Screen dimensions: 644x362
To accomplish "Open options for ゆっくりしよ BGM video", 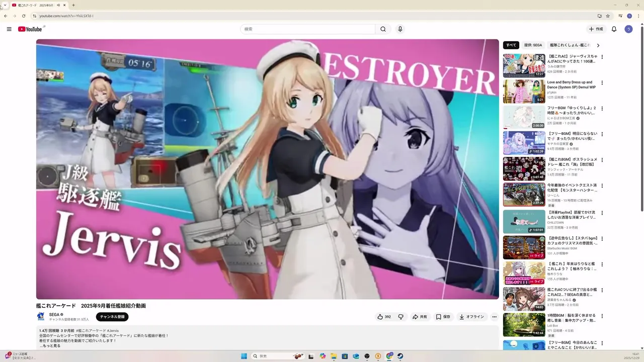I will pos(602,109).
